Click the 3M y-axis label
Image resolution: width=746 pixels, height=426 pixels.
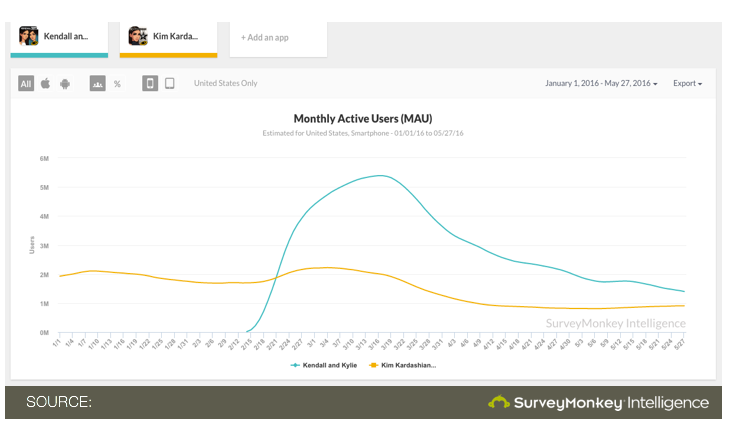click(44, 246)
